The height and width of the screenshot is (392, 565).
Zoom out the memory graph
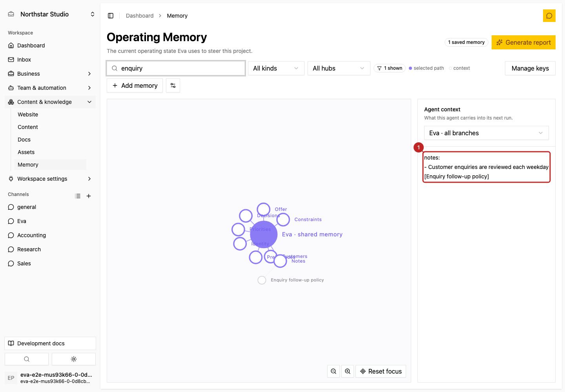click(x=334, y=371)
